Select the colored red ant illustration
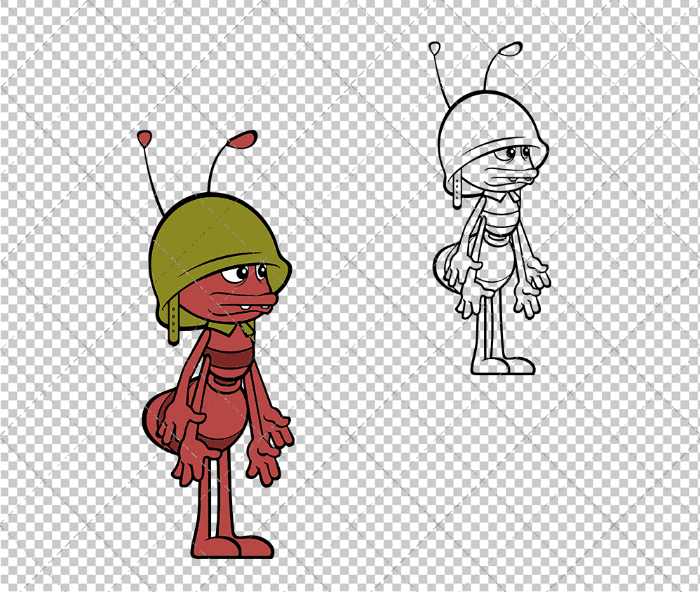The image size is (700, 592). pos(217,344)
